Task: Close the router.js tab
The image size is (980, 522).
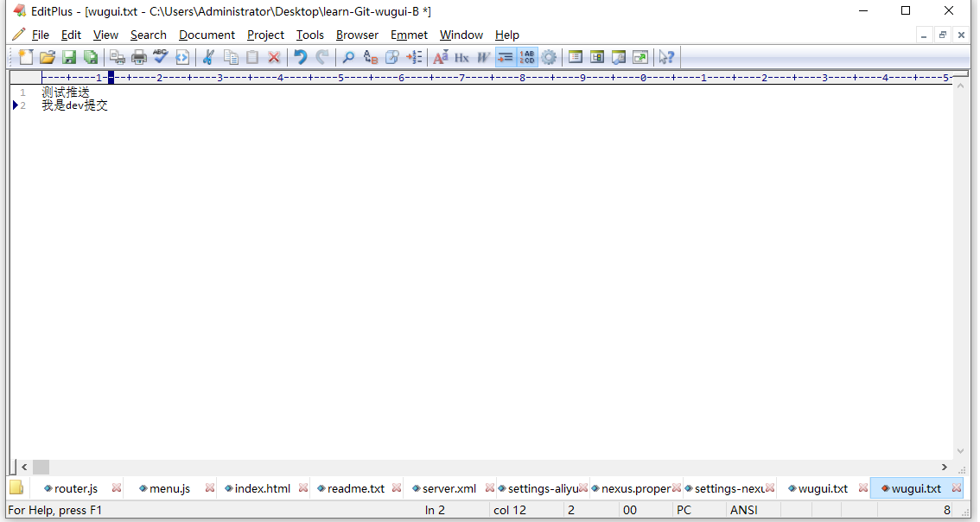Action: click(x=117, y=487)
